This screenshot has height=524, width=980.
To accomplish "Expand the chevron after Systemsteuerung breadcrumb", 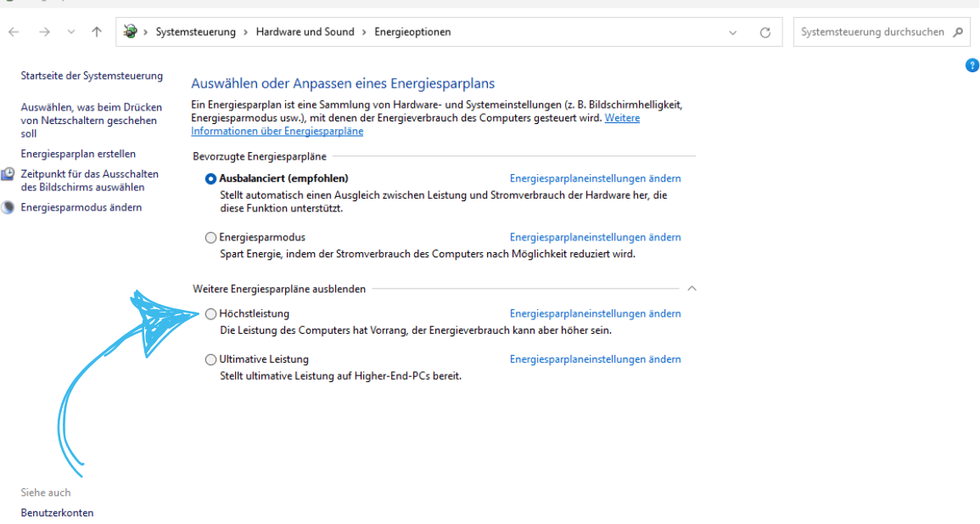I will coord(246,32).
